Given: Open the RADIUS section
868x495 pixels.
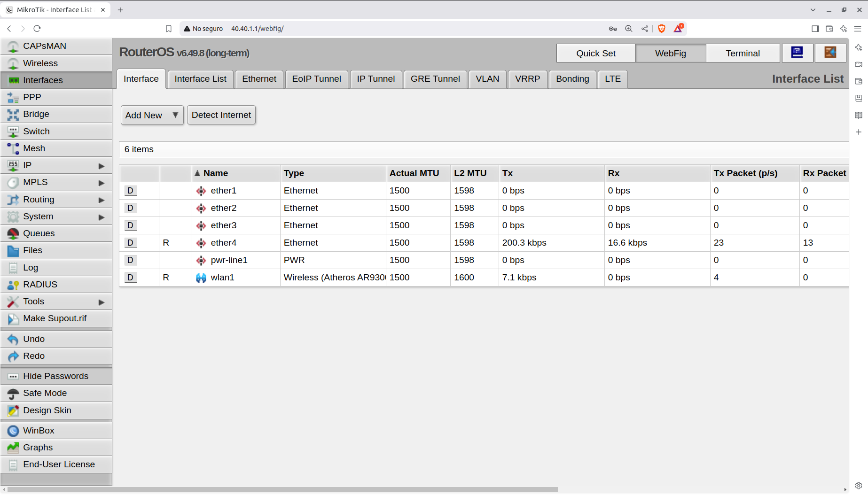Looking at the screenshot, I should 56,285.
